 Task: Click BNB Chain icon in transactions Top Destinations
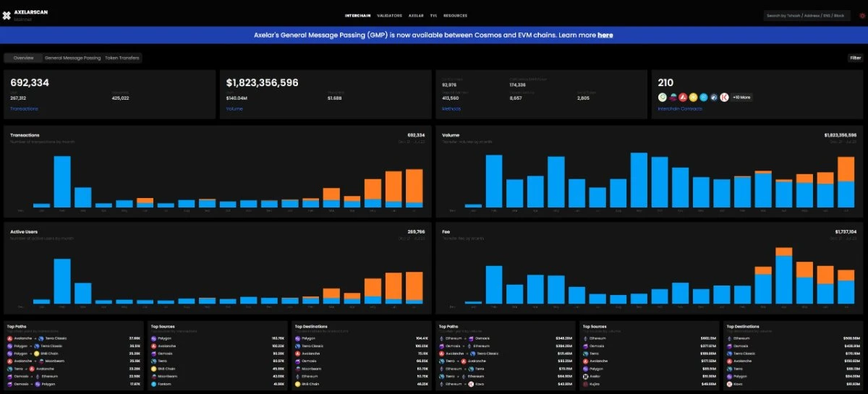tap(298, 385)
